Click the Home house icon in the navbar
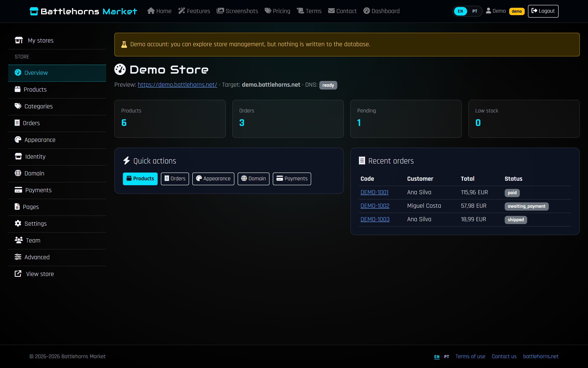 (151, 11)
